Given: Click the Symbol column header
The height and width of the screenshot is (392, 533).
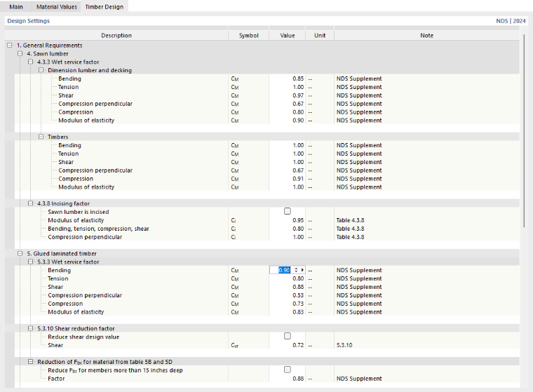Looking at the screenshot, I should (x=248, y=35).
